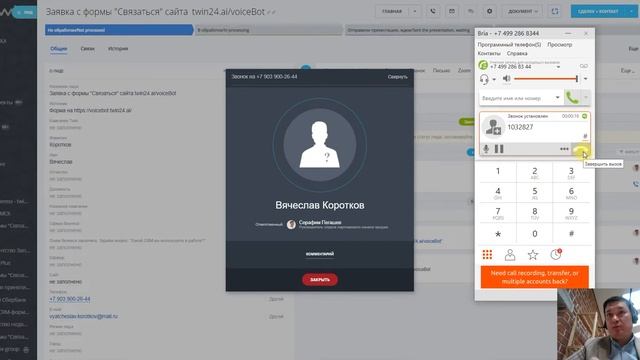640x360 pixels.
Task: Dial digit 0 on the keypad
Action: coord(535,234)
